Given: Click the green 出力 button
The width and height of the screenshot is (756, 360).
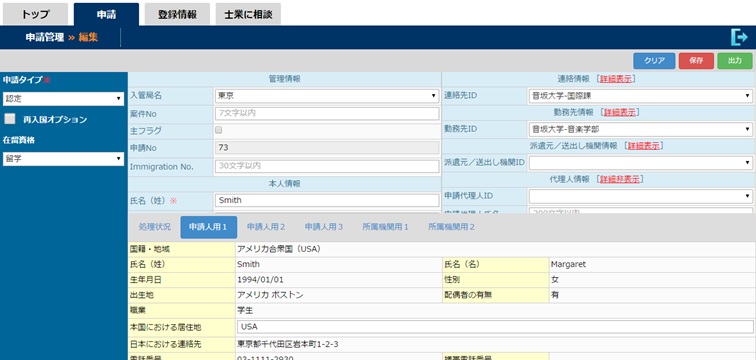Looking at the screenshot, I should coord(734,61).
